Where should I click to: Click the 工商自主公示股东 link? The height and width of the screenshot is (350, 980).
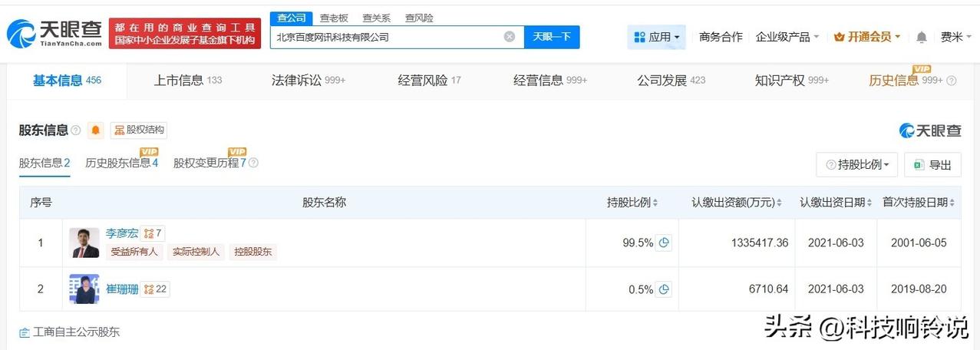click(76, 332)
